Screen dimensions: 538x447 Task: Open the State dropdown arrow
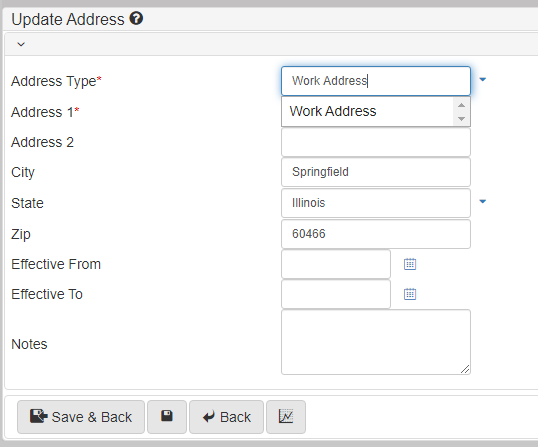(x=482, y=201)
